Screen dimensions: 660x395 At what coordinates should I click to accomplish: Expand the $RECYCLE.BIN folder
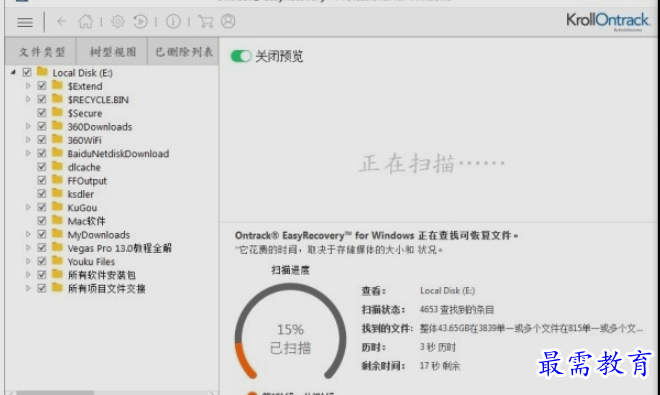(28, 99)
